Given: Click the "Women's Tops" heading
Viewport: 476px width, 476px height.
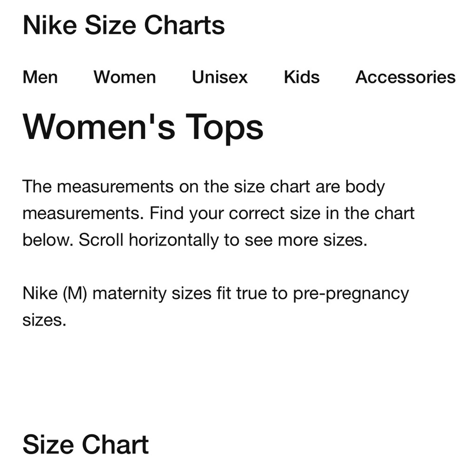Looking at the screenshot, I should pos(143,127).
